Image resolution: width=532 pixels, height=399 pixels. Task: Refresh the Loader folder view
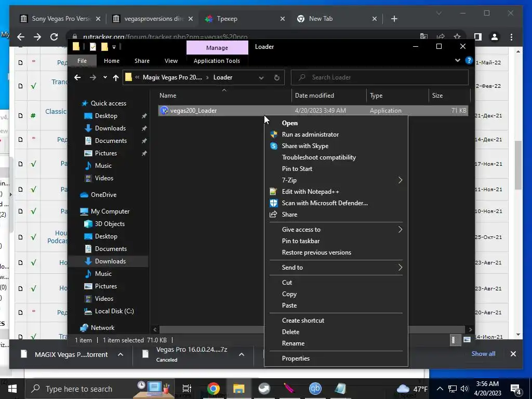pos(276,78)
